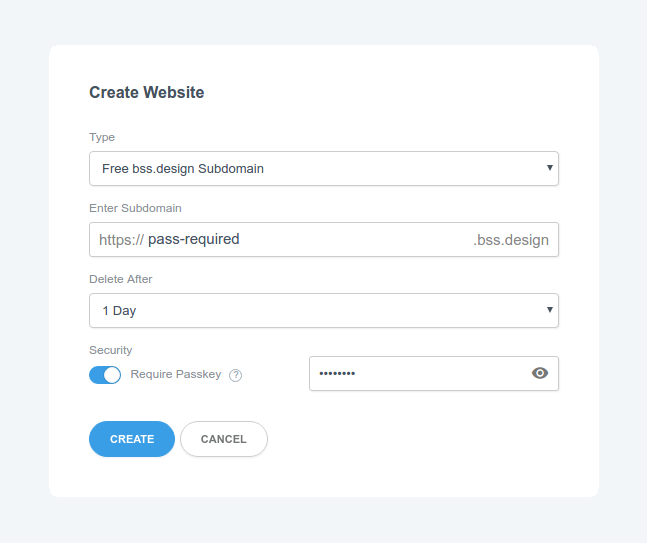
Task: Click the .bss.design suffix text
Action: pos(511,240)
